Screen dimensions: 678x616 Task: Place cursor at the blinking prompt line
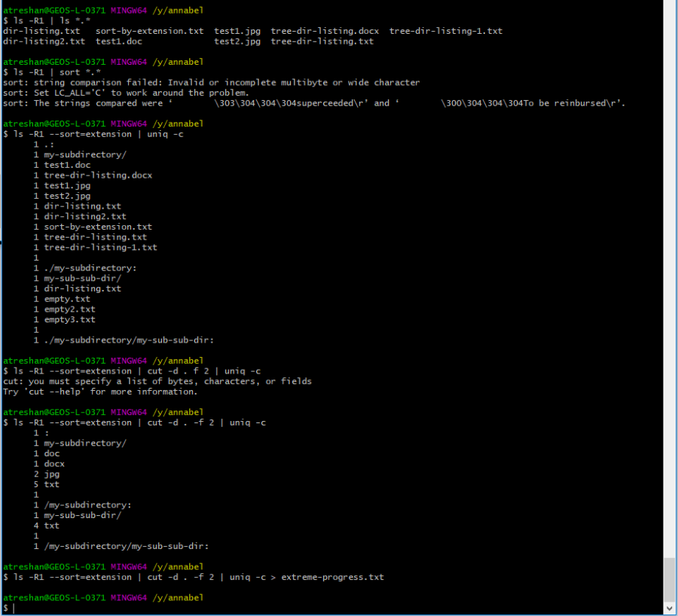pos(14,607)
